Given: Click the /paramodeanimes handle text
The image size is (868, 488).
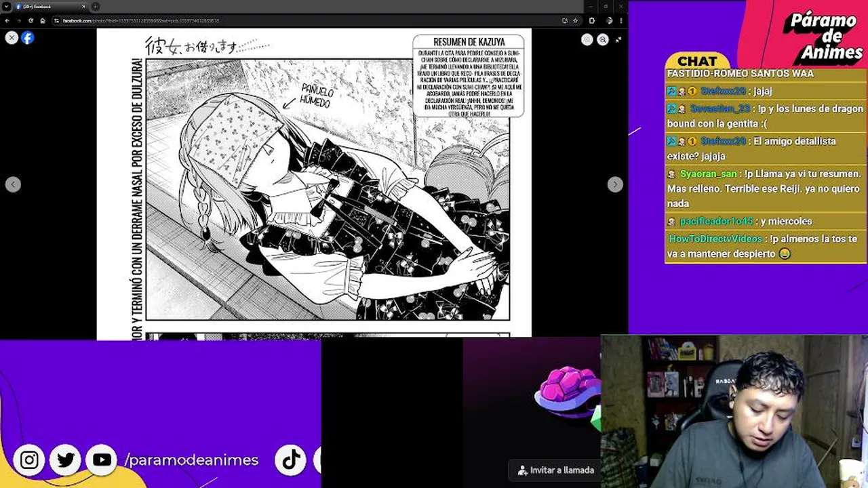Looking at the screenshot, I should coord(191,460).
